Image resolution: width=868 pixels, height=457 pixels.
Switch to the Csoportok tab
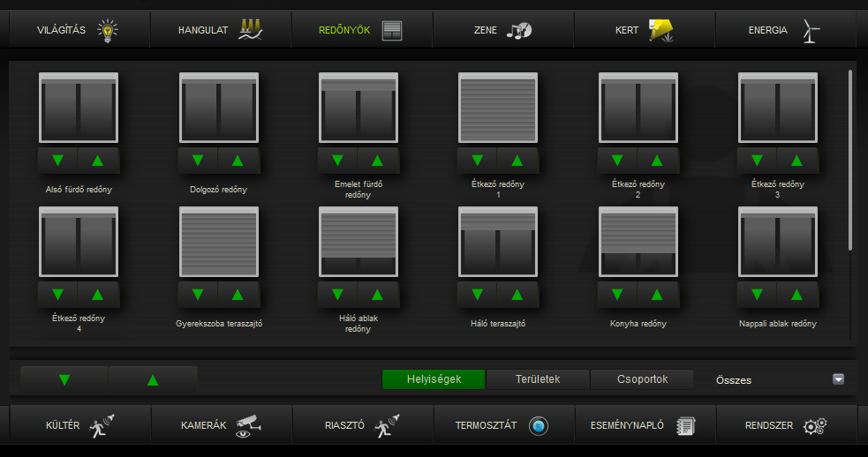[x=642, y=379]
